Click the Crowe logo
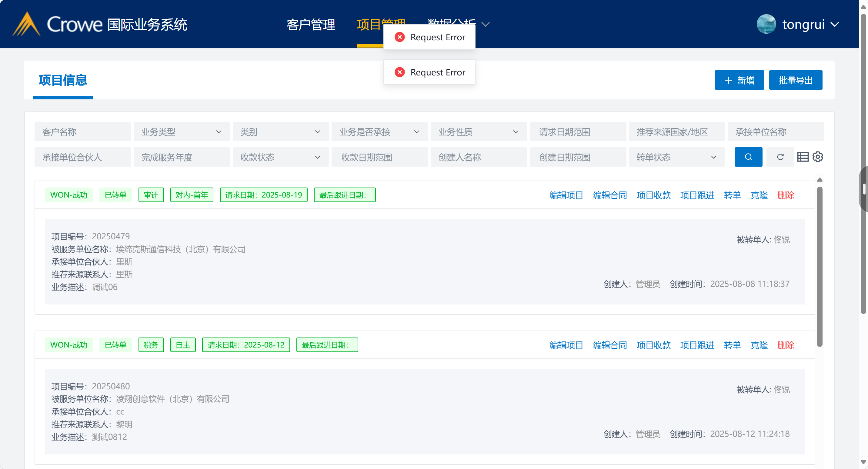The height and width of the screenshot is (469, 868). 57,24
